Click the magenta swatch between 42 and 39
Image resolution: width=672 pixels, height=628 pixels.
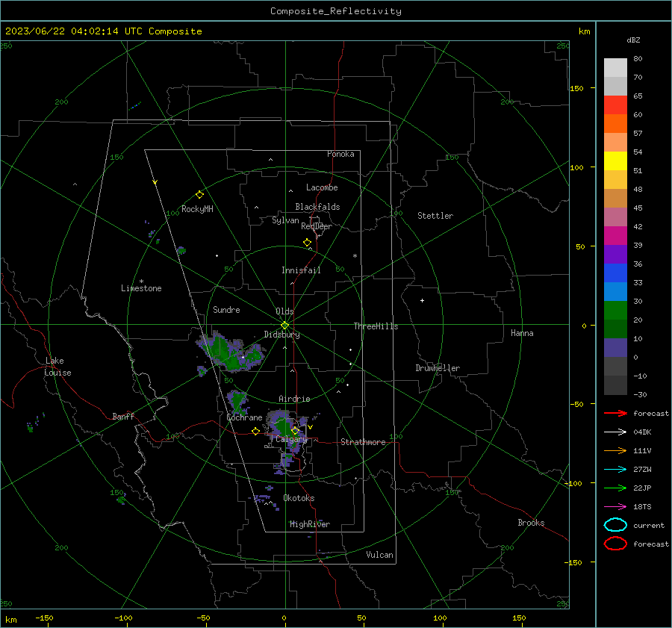pos(615,236)
